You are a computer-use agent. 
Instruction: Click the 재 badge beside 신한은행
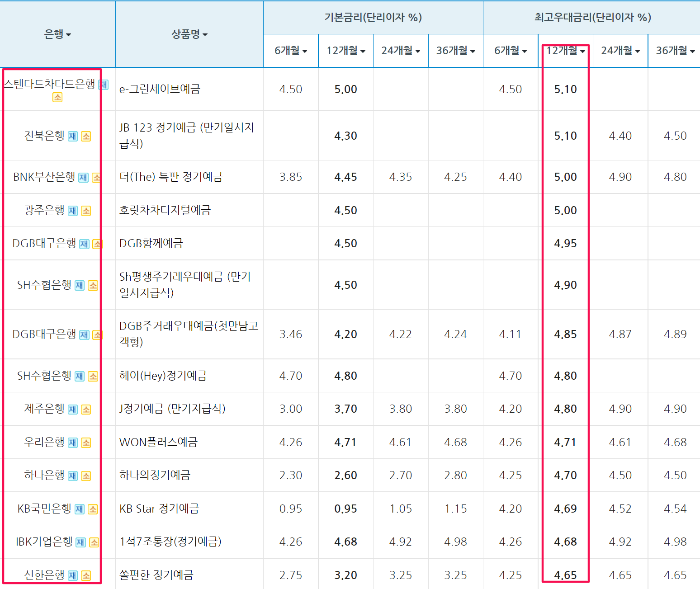coord(73,575)
